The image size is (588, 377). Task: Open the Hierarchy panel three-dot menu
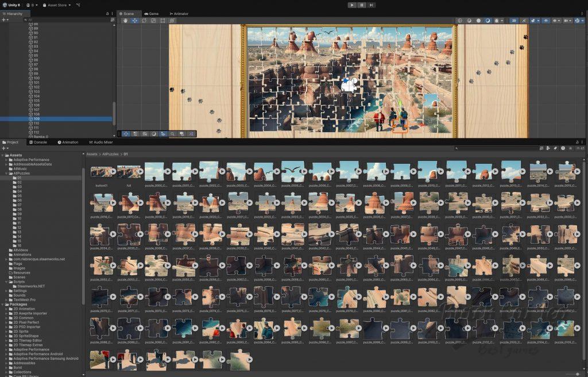coord(112,14)
